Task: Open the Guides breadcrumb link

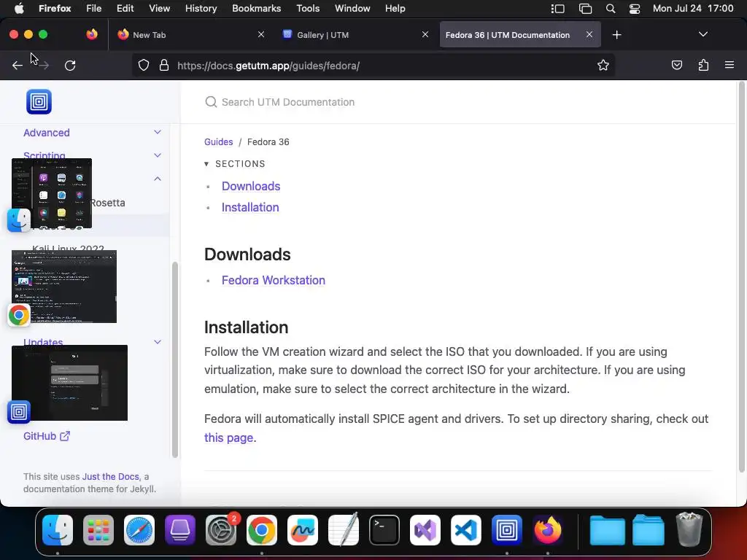Action: [x=219, y=142]
